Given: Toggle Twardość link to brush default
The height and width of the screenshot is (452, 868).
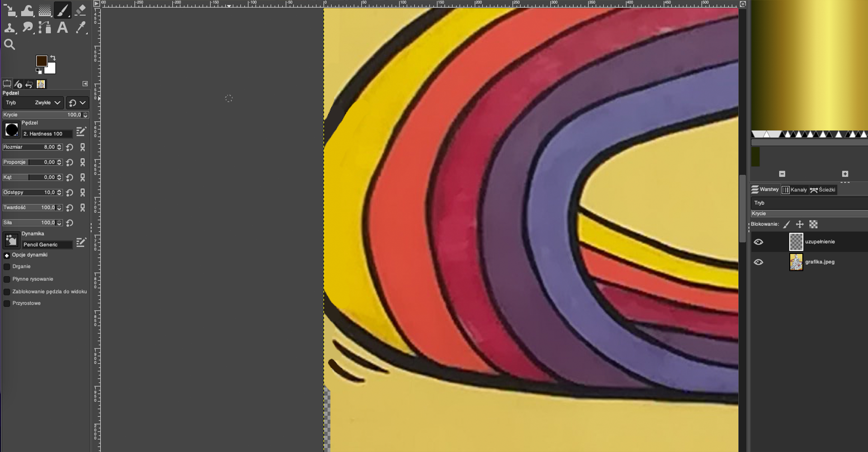Looking at the screenshot, I should tap(83, 208).
